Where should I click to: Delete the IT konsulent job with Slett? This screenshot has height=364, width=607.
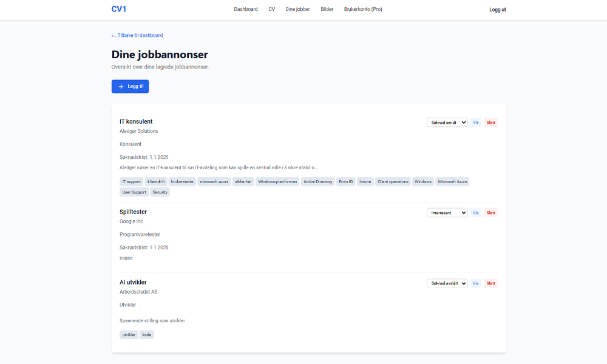point(491,123)
